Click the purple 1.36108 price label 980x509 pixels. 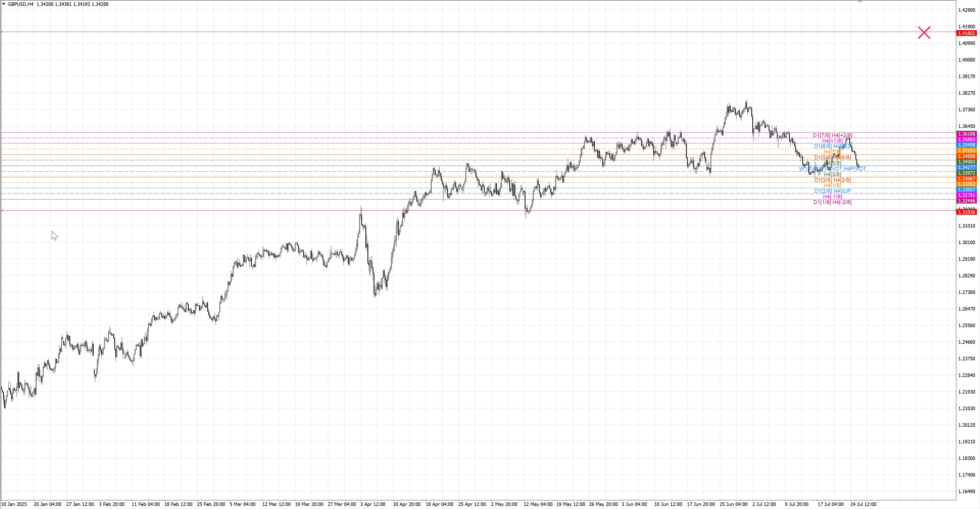tap(966, 134)
